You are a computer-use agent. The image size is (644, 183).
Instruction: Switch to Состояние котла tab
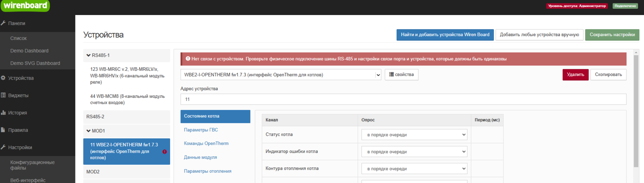tap(215, 116)
